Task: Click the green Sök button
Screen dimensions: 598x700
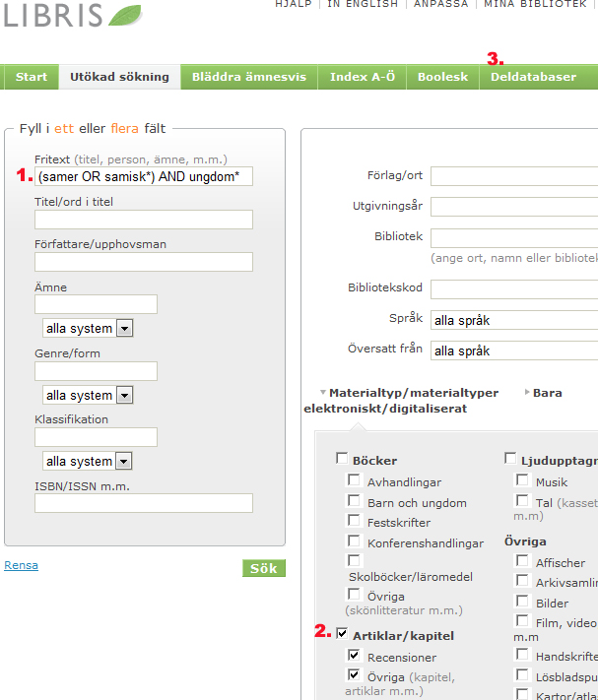Action: click(x=264, y=568)
